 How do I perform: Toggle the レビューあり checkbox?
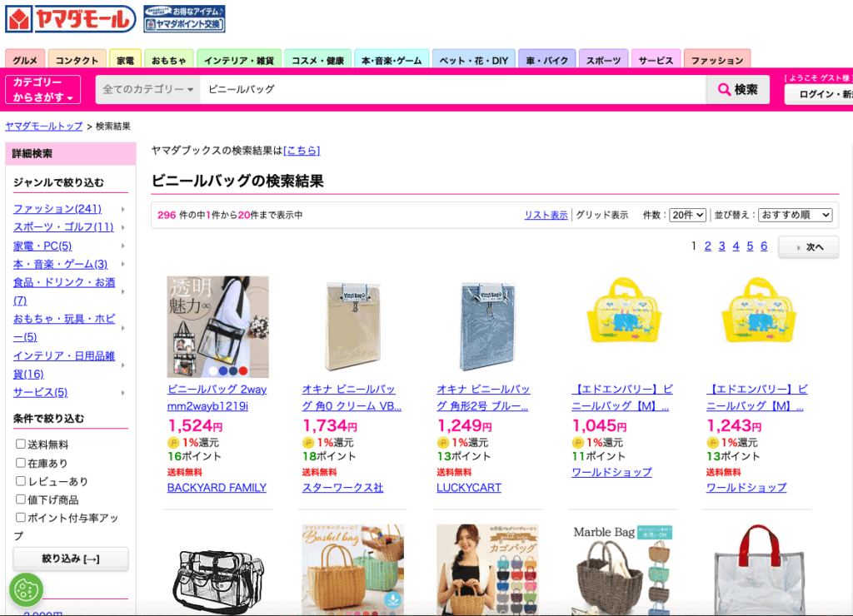(21, 481)
